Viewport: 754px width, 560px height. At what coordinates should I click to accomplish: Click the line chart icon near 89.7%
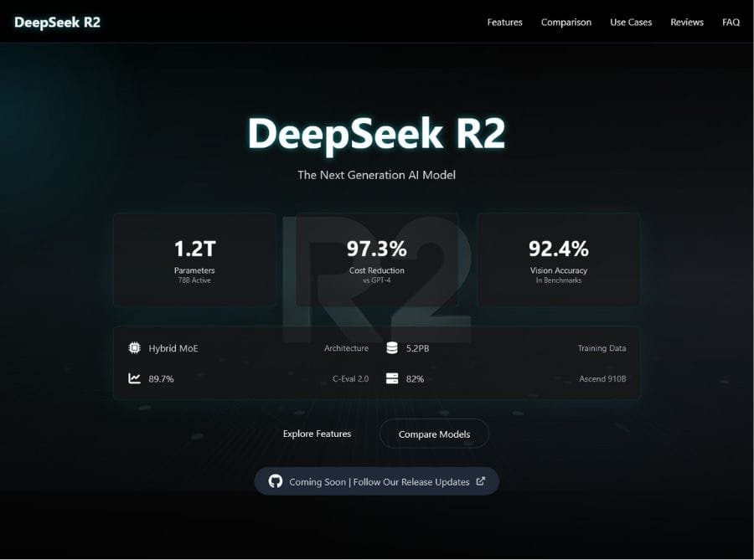click(133, 378)
